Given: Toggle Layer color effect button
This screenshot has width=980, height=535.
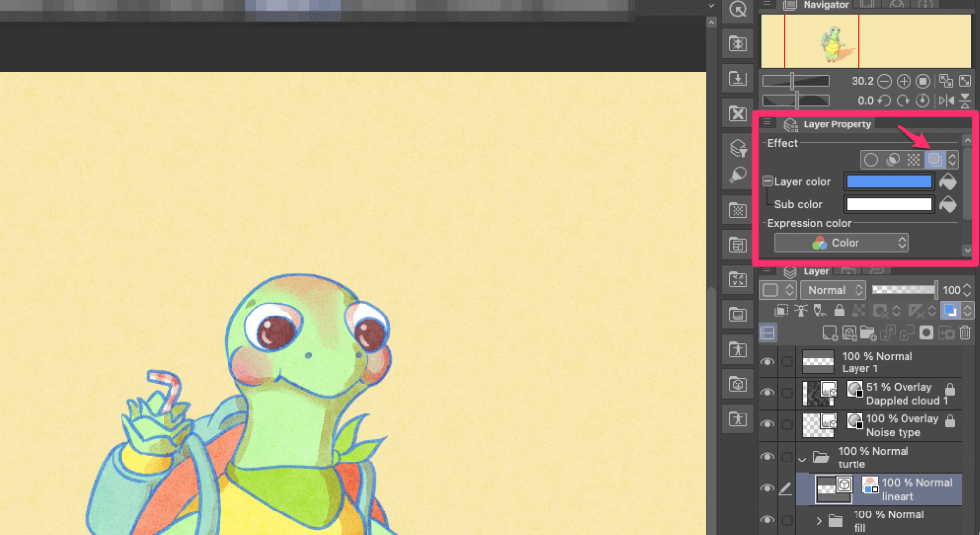Looking at the screenshot, I should pyautogui.click(x=934, y=160).
